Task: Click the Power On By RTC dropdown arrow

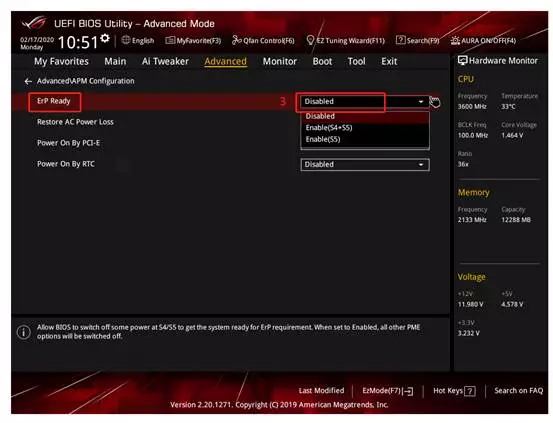Action: click(x=421, y=165)
